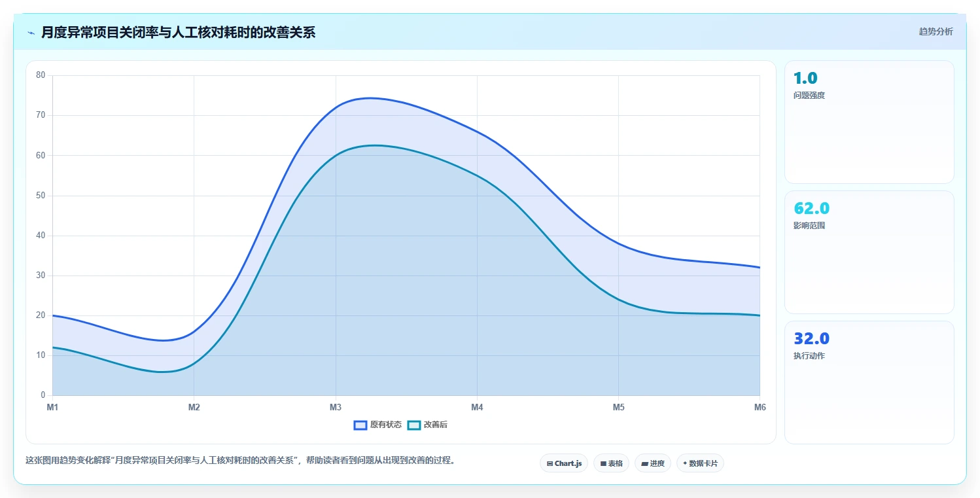
Task: Click the lightning icon beside the title
Action: (31, 33)
